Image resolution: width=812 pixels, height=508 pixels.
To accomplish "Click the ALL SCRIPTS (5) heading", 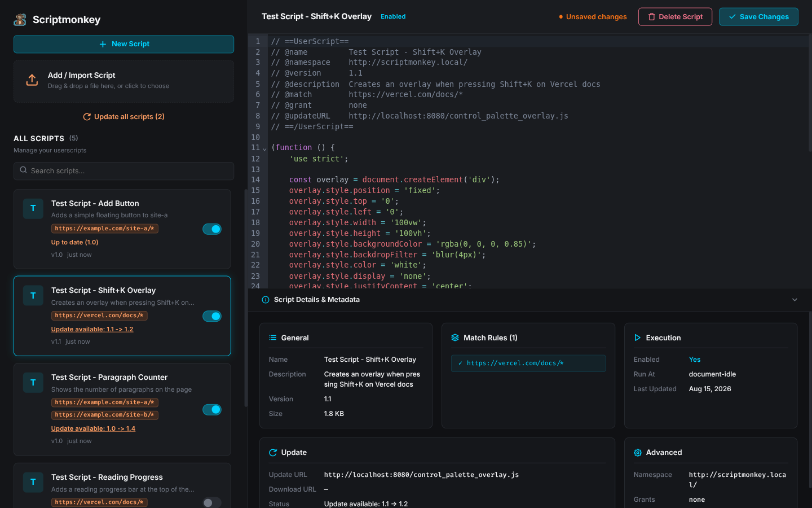I will tap(46, 138).
